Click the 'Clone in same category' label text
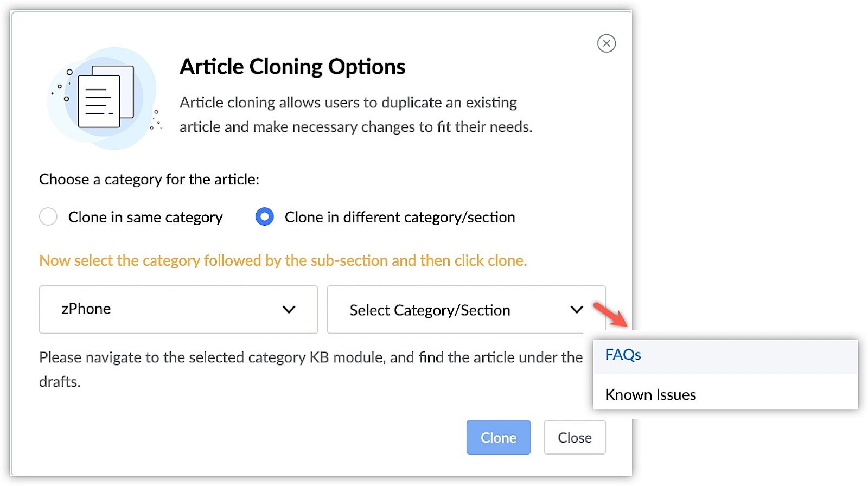Image resolution: width=868 pixels, height=486 pixels. (145, 218)
